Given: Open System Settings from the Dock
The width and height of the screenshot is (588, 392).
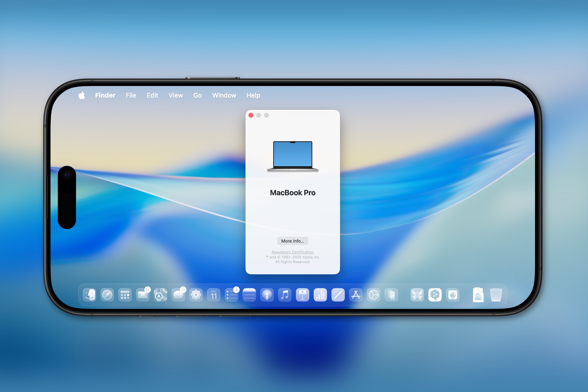Looking at the screenshot, I should [374, 295].
